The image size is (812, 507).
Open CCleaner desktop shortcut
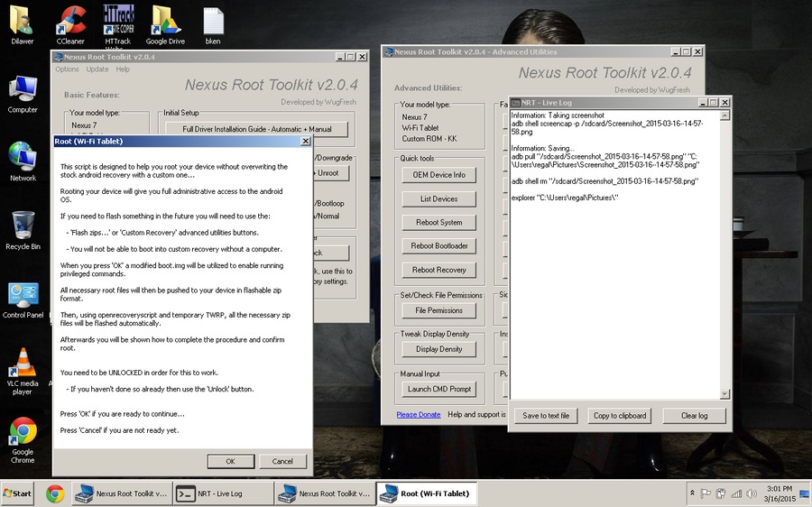click(70, 25)
